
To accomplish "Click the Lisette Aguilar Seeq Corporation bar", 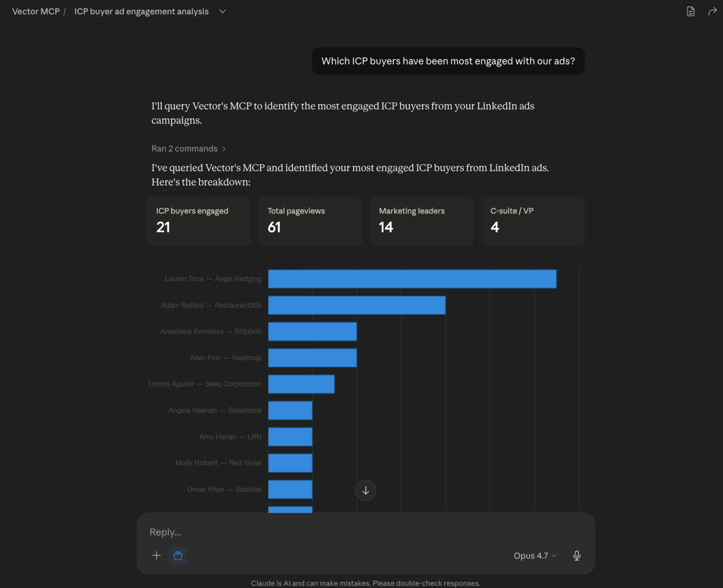I will pos(302,384).
